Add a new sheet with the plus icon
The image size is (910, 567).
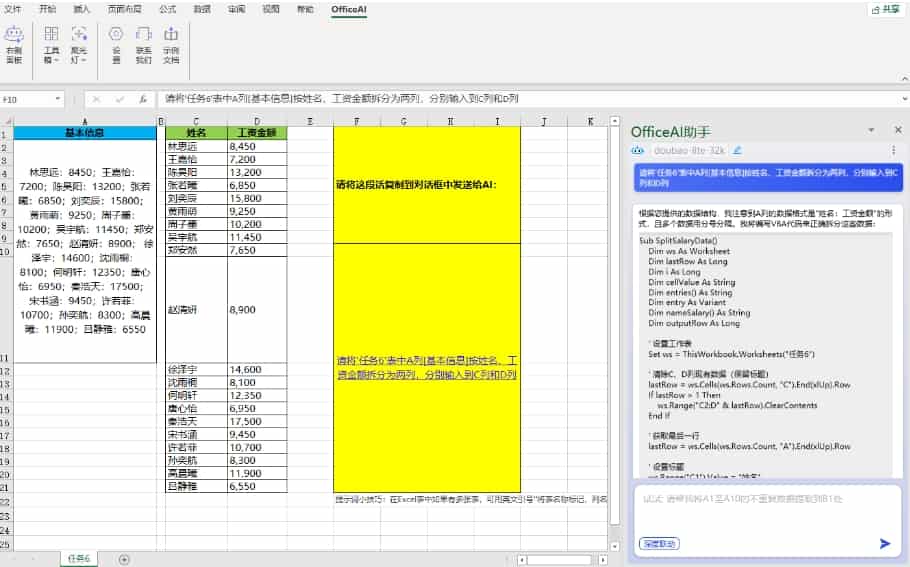click(x=124, y=559)
